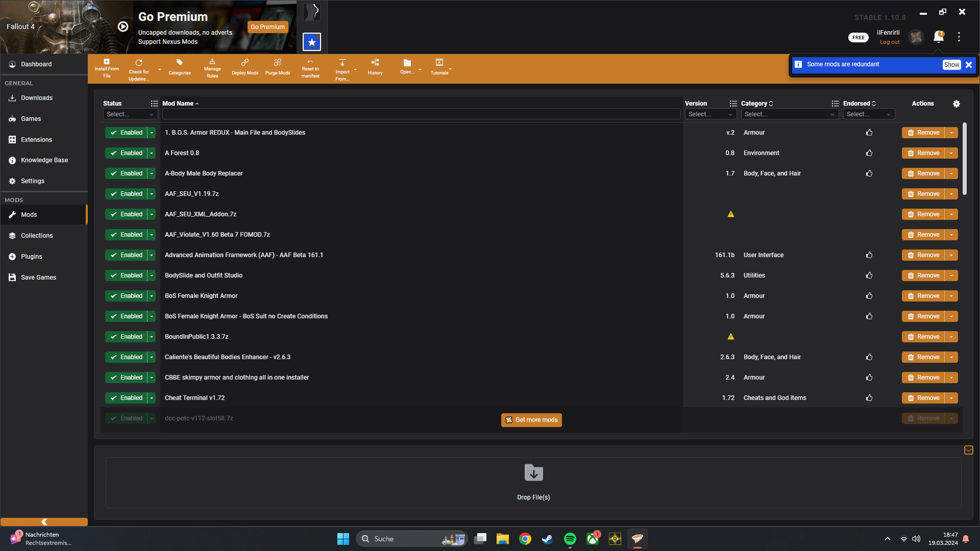The width and height of the screenshot is (980, 551).
Task: Click Show on redundant mods notification
Action: [x=951, y=65]
